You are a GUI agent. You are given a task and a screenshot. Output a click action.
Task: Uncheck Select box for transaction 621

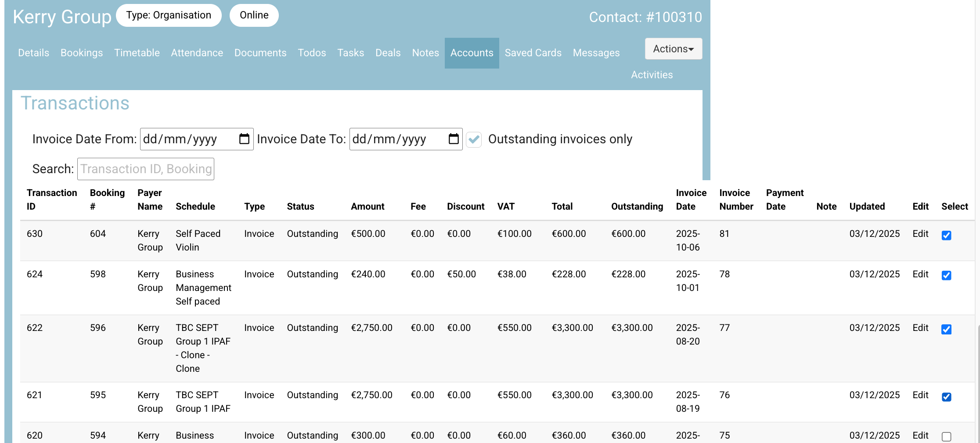pyautogui.click(x=946, y=396)
